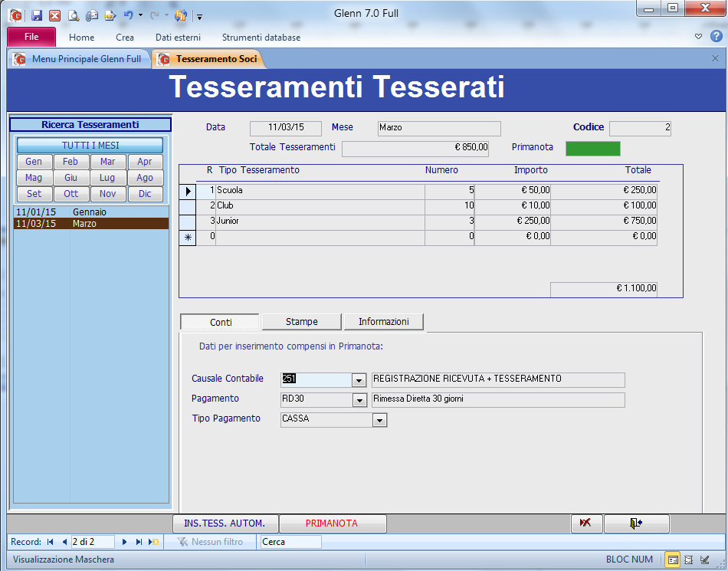
Task: Click the Glenn application logo icon
Action: [x=15, y=16]
